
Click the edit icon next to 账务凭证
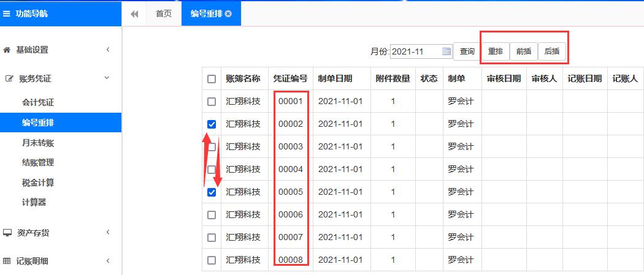coord(8,78)
